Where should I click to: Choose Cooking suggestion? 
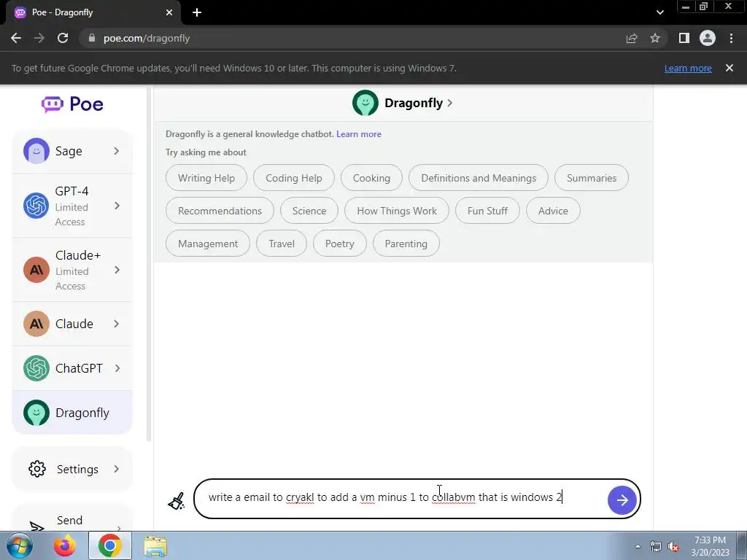pos(371,178)
